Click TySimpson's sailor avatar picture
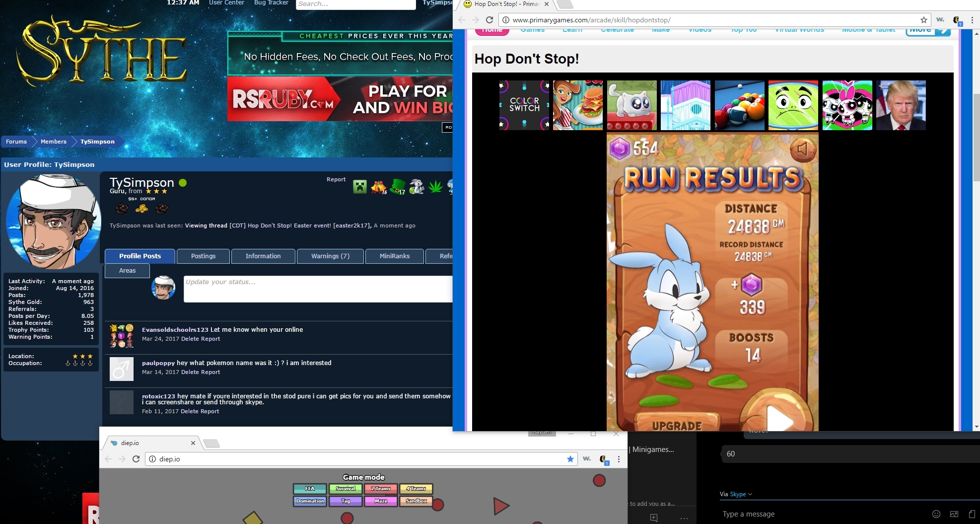 click(53, 222)
